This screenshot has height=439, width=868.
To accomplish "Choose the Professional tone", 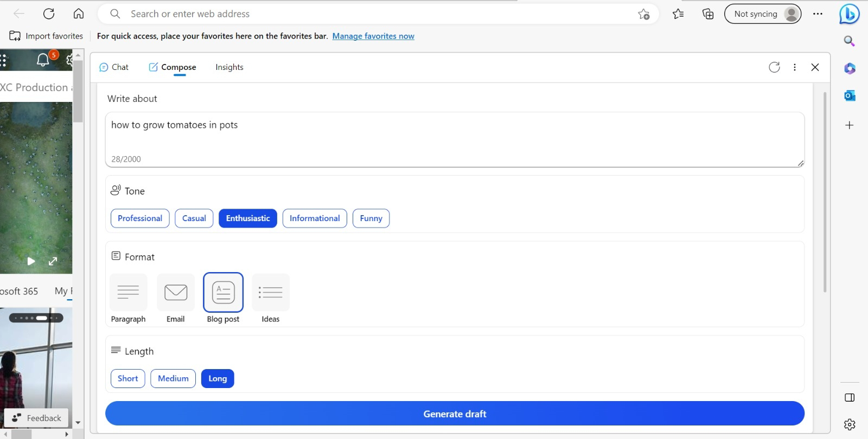I will click(x=140, y=218).
